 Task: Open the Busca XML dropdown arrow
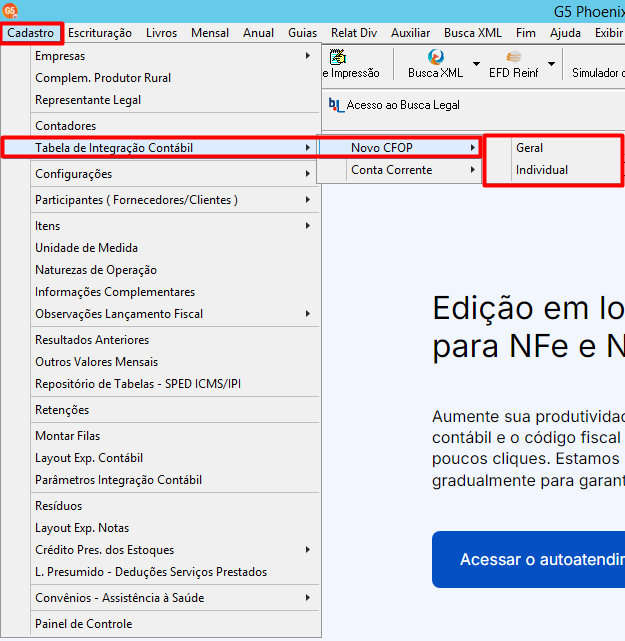(x=476, y=64)
